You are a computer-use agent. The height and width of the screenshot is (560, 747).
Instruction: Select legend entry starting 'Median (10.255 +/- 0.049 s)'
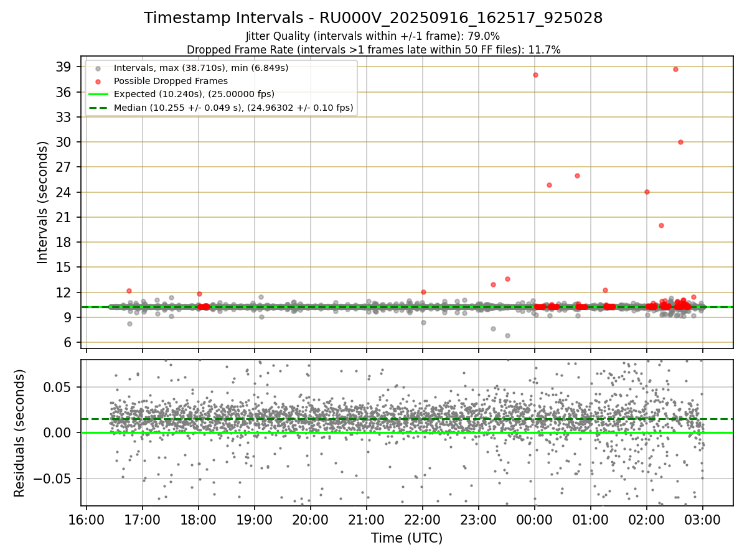233,108
